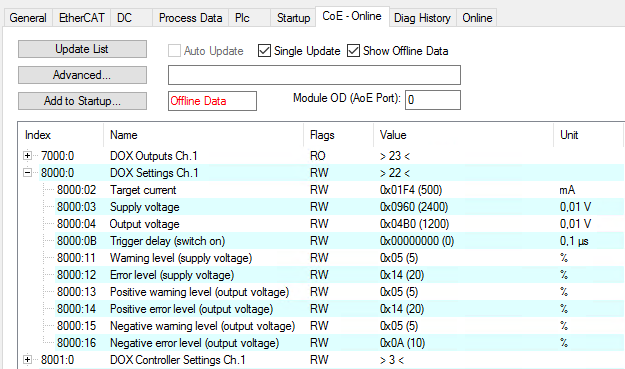This screenshot has width=625, height=369.
Task: Click 'Positive warning level (output voltage)' cell
Action: 199,292
